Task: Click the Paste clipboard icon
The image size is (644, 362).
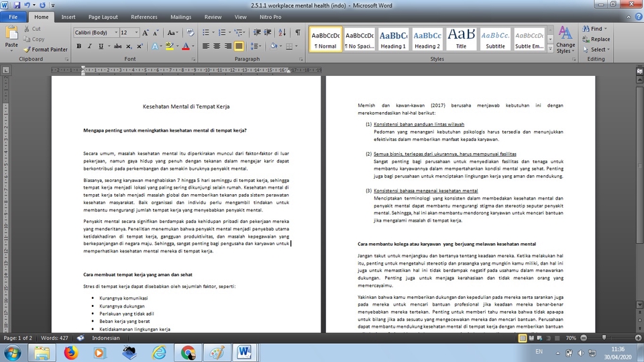Action: (11, 33)
